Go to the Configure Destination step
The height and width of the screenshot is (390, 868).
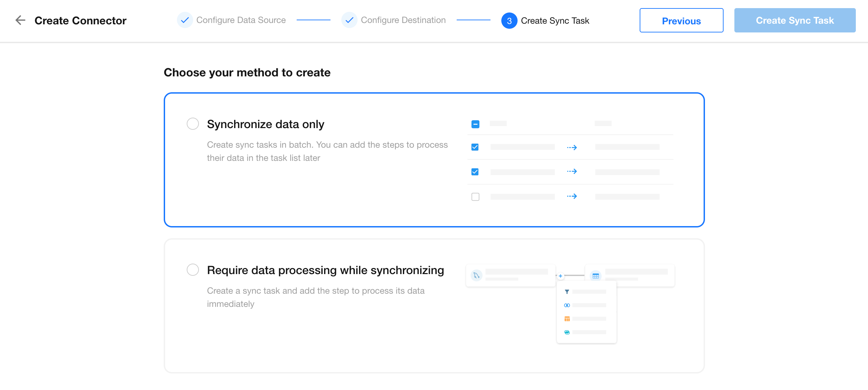click(403, 20)
